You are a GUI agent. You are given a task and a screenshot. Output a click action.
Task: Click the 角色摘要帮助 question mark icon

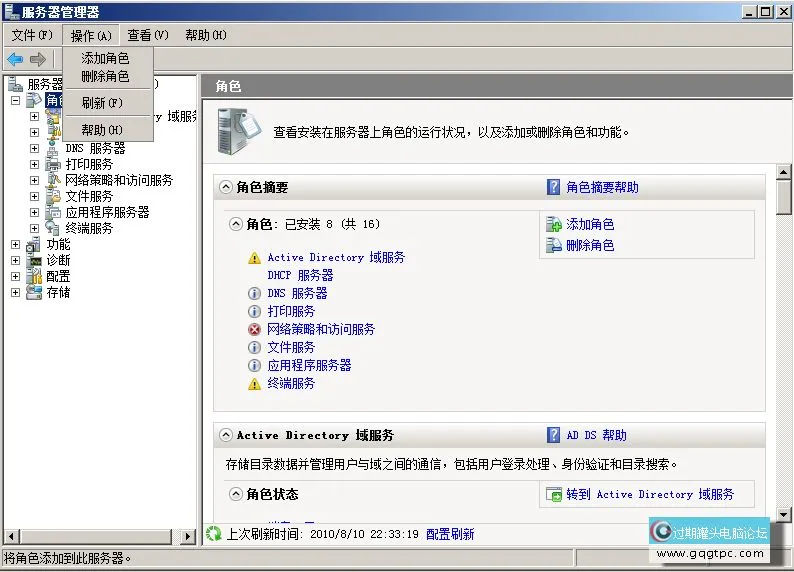[x=553, y=187]
